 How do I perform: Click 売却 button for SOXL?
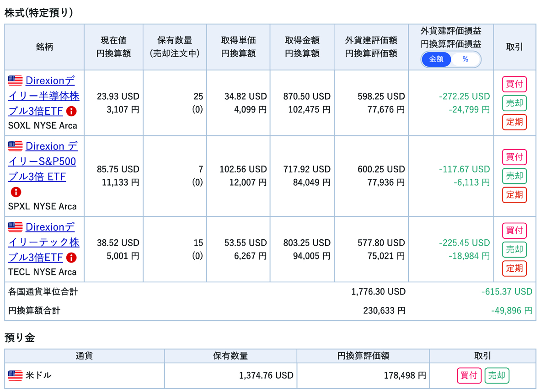(514, 103)
